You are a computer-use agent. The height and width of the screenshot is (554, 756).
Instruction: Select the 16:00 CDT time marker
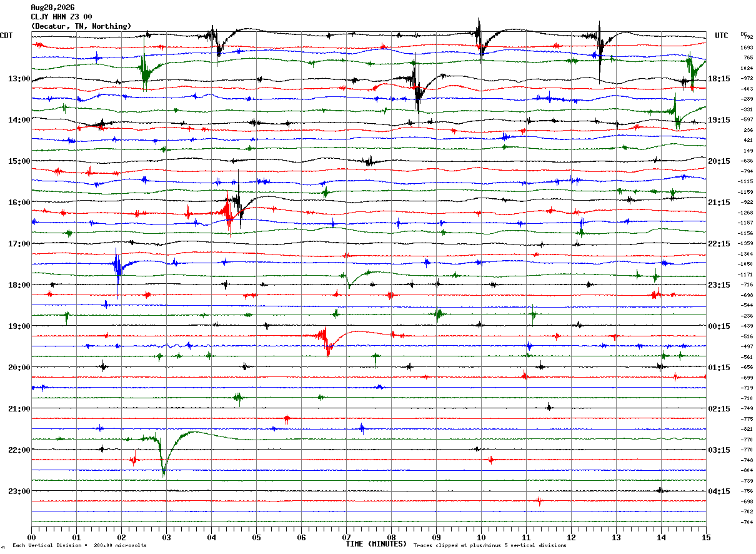coord(19,203)
